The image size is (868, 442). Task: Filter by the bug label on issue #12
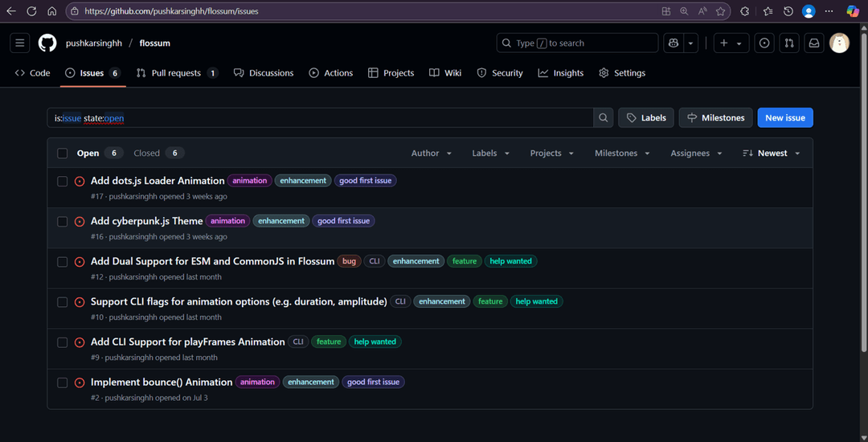coord(350,261)
